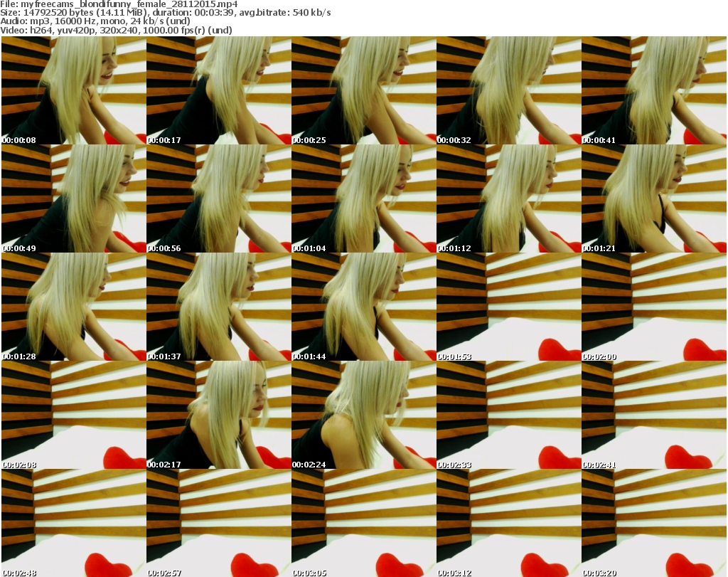Choose the frame timestamped 00:02:33
This screenshot has height=577, width=728.
tap(508, 415)
